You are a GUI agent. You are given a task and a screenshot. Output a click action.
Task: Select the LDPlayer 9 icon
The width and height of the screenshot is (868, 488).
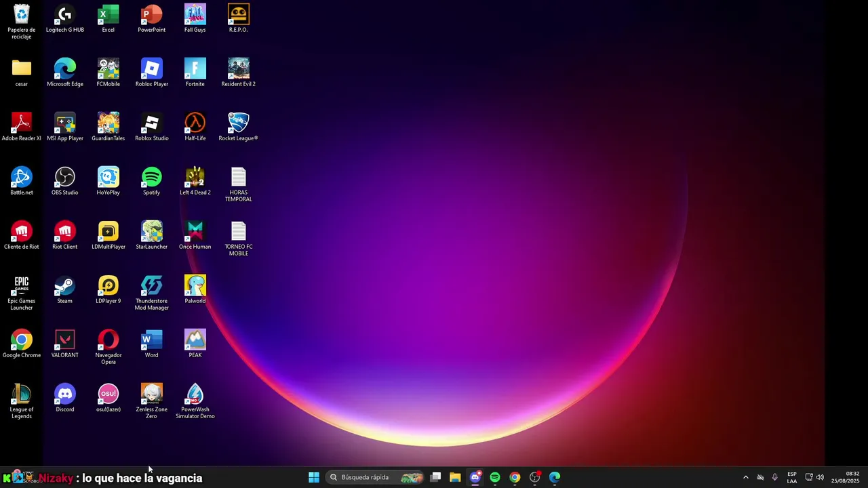click(108, 289)
